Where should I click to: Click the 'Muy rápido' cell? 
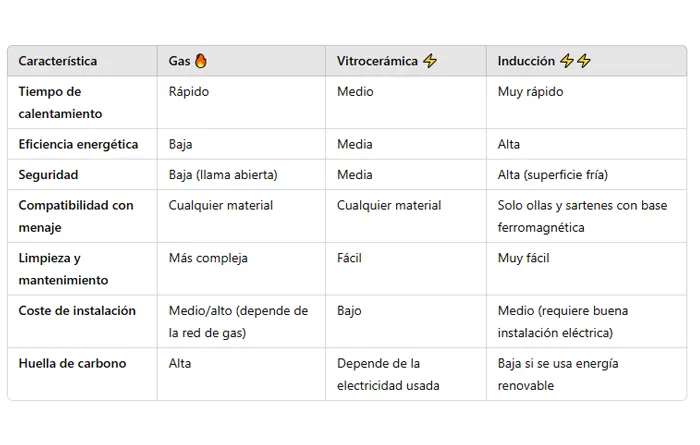coord(531,92)
